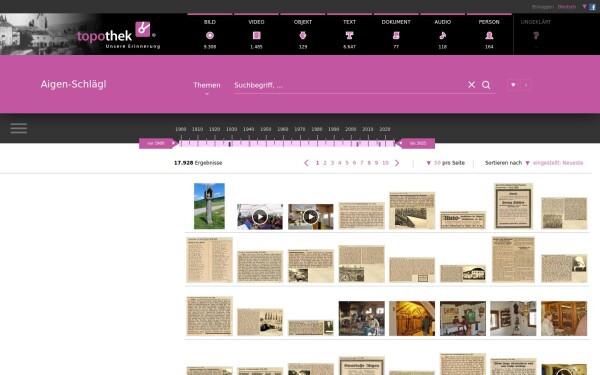Filter by TEXT category icon
The width and height of the screenshot is (600, 375).
pos(349,36)
